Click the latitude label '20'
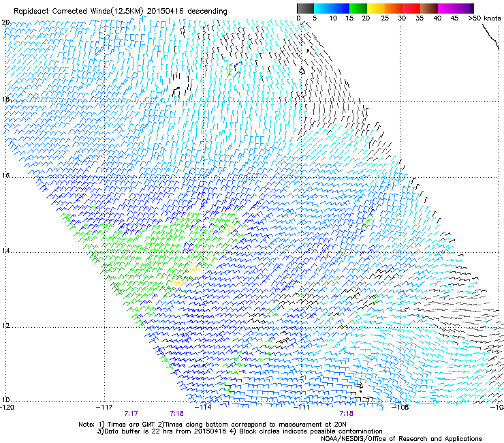The width and height of the screenshot is (504, 443). click(5, 22)
